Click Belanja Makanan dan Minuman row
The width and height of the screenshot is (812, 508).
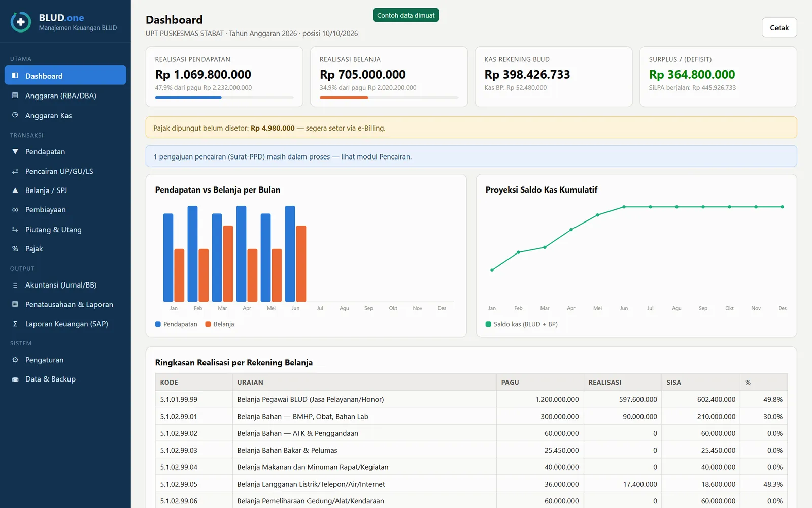[471, 467]
